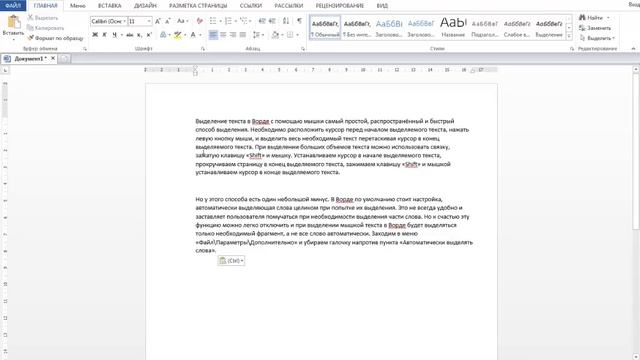Click the vertical scrollbar thumb
The width and height of the screenshot is (640, 360).
pos(636,152)
